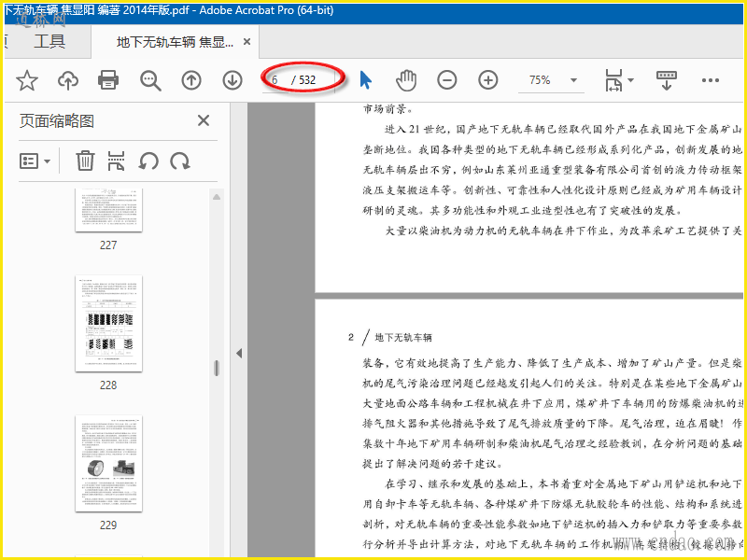Delete selected page with trash icon
Viewport: 747px width, 560px height.
[x=85, y=161]
